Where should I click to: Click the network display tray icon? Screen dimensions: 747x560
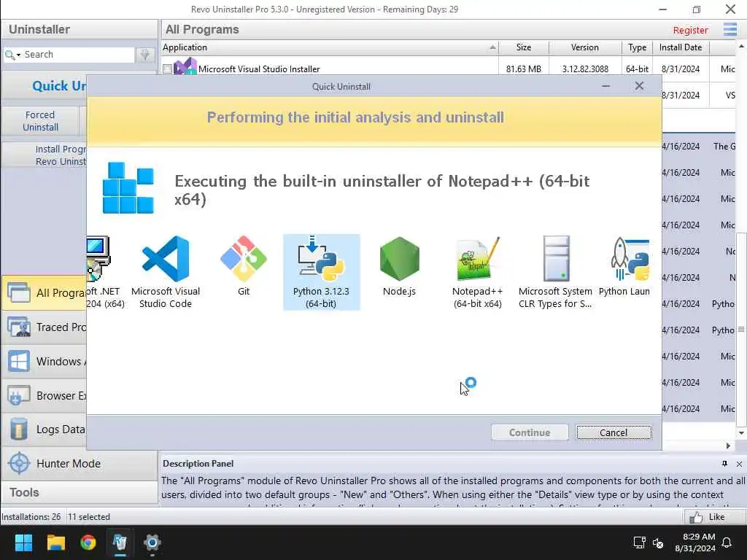pos(639,542)
